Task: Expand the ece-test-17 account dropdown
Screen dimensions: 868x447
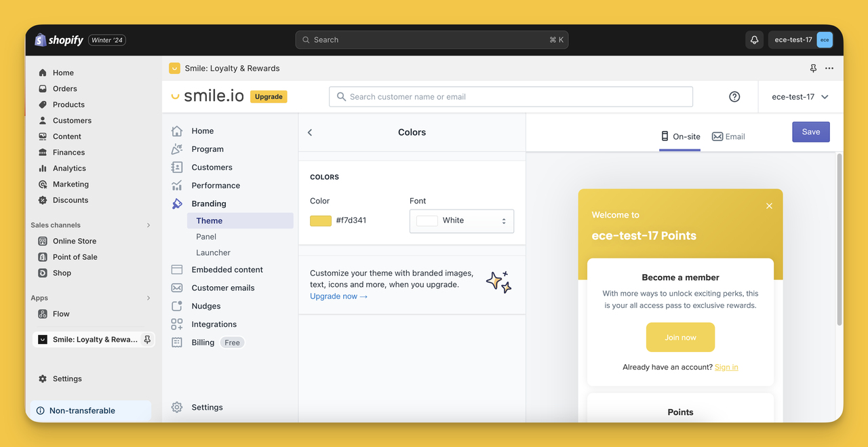Action: point(800,96)
